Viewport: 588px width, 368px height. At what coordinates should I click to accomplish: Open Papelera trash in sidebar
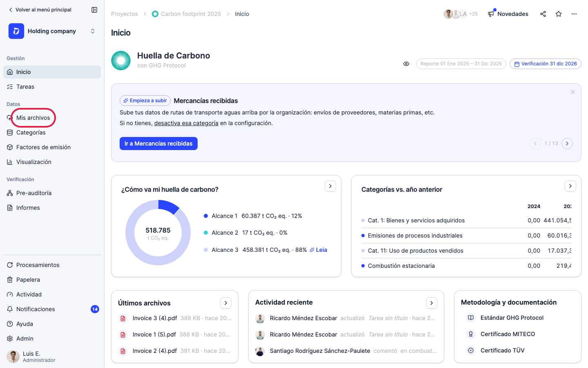[52, 280]
